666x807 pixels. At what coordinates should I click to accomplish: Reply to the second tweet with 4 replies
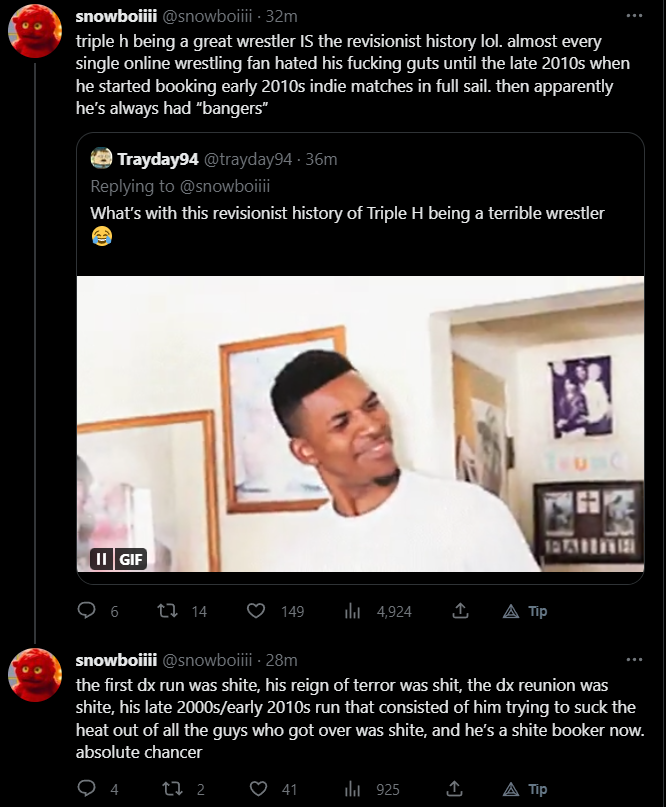[x=86, y=789]
